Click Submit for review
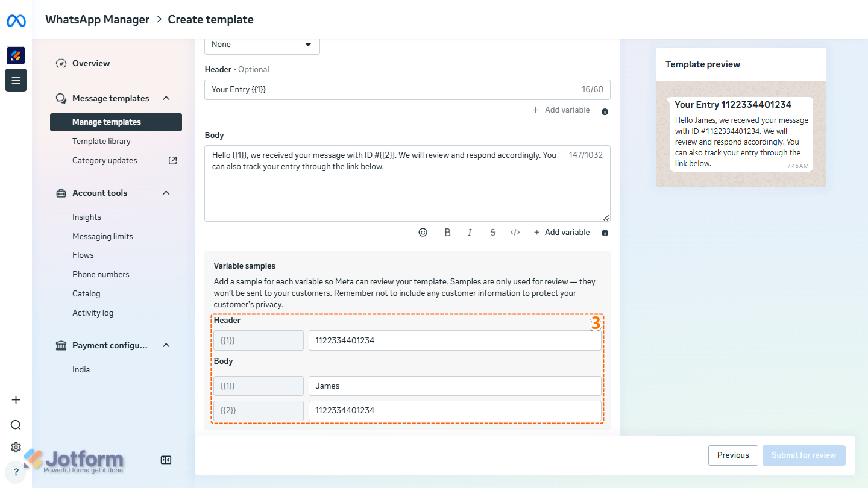The width and height of the screenshot is (868, 488). point(804,455)
